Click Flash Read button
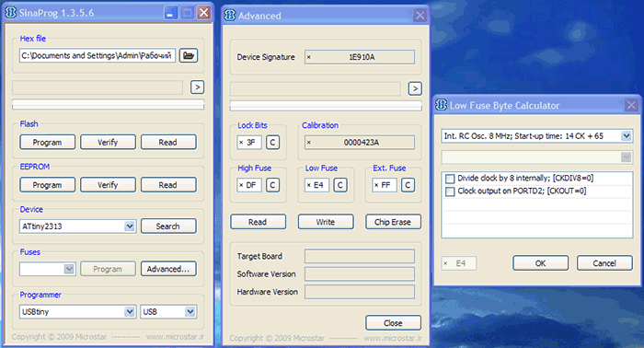This screenshot has height=348, width=644. tap(168, 142)
